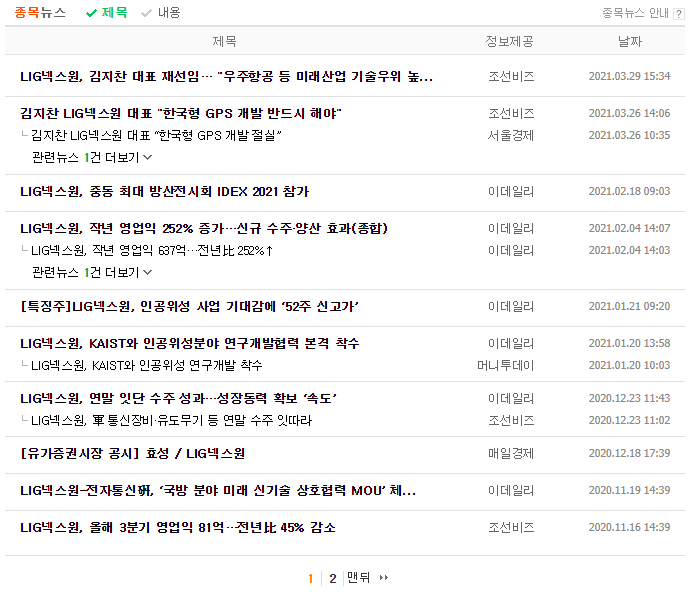The width and height of the screenshot is (689, 592).
Task: Click 서울경제 source label
Action: coord(511,135)
